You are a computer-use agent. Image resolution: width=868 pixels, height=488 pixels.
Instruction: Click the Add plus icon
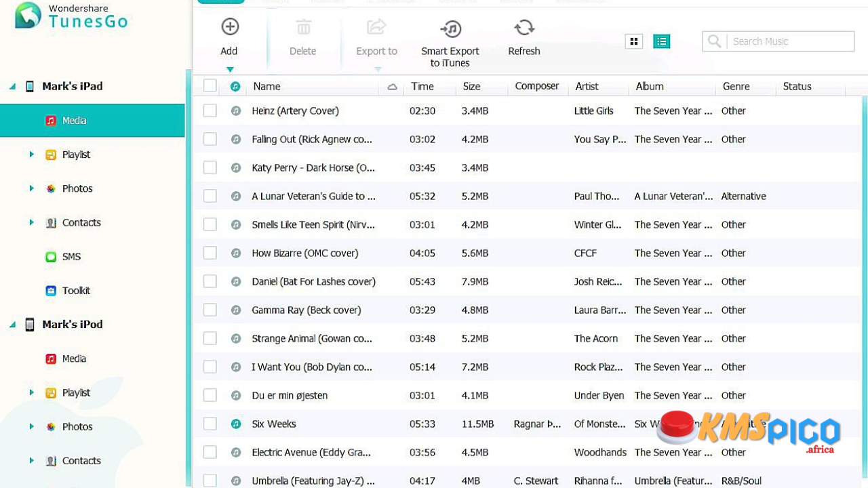[x=230, y=27]
